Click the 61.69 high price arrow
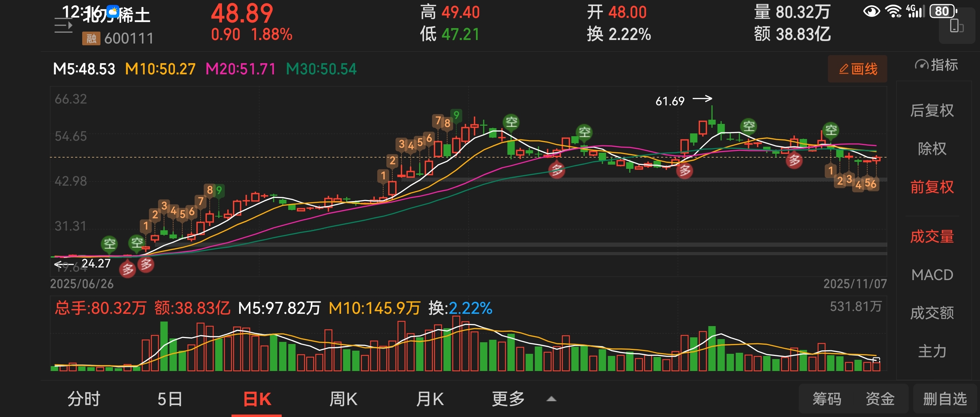980x417 pixels. coord(702,99)
